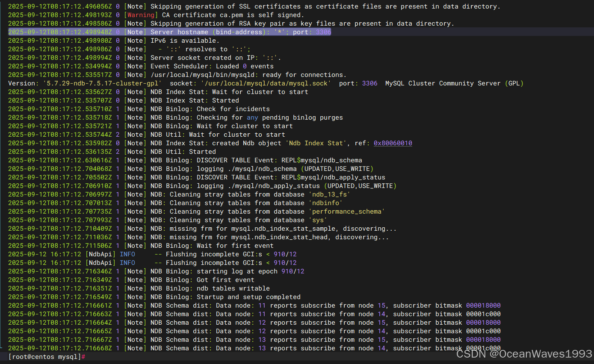Click 'NDB Binlog: ndb tables writable' text
This screenshot has width=594, height=364.
(x=210, y=288)
